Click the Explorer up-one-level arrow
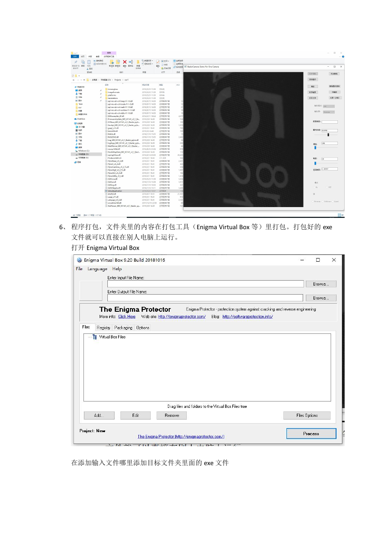This screenshot has width=392, height=554. click(84, 80)
